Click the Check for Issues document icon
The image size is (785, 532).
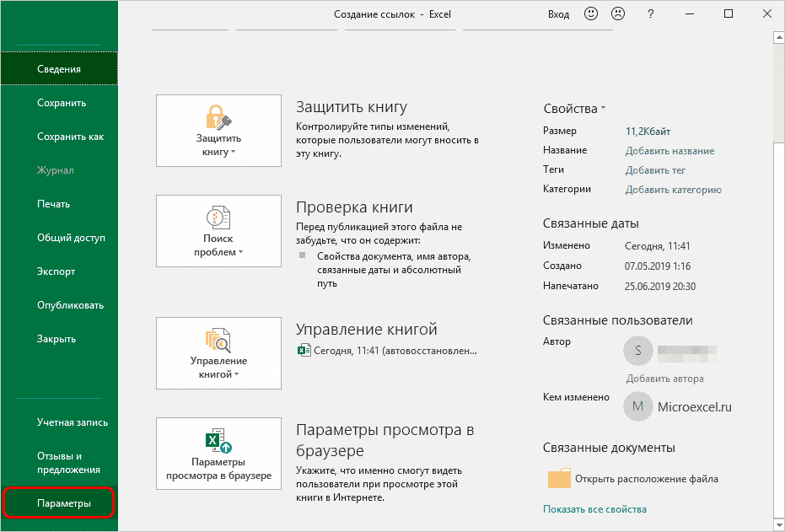pos(218,217)
